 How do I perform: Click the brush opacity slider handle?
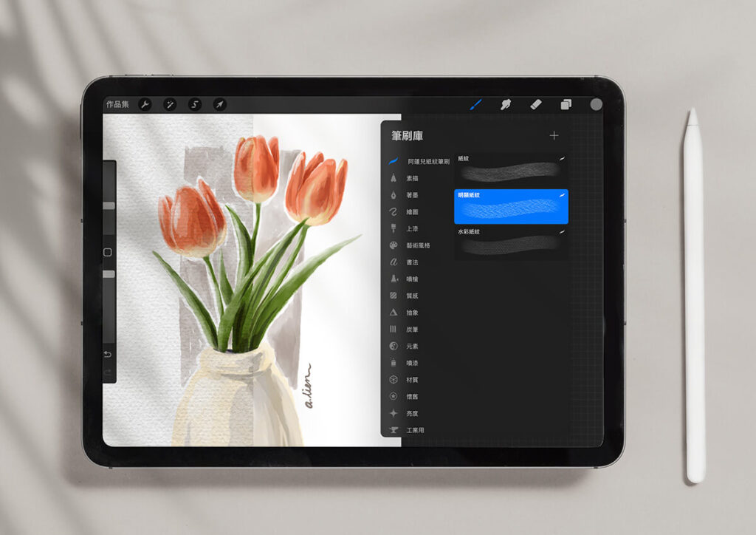tap(109, 274)
